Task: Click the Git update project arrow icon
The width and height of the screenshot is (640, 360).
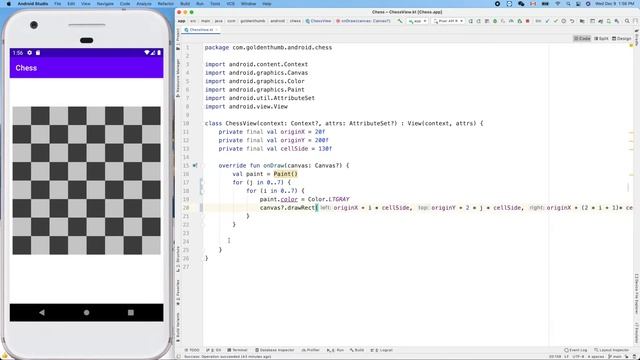Action: click(547, 21)
